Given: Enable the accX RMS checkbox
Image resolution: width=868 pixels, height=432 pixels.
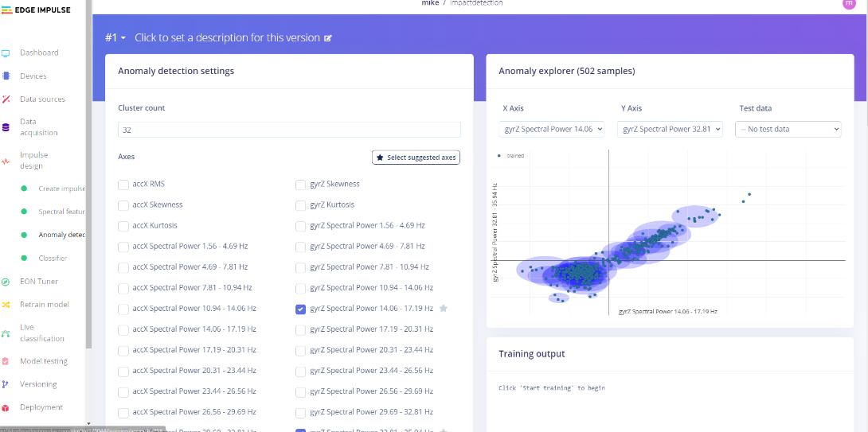Looking at the screenshot, I should [123, 185].
